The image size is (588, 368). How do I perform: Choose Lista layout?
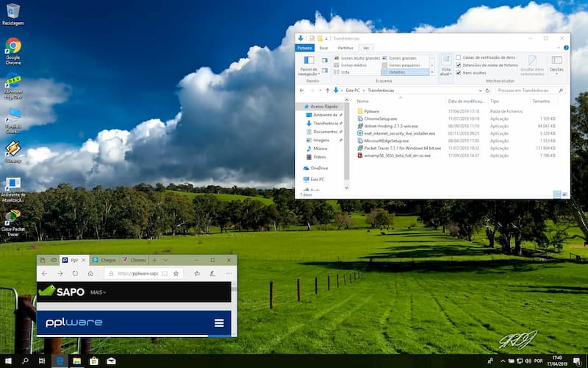(342, 72)
